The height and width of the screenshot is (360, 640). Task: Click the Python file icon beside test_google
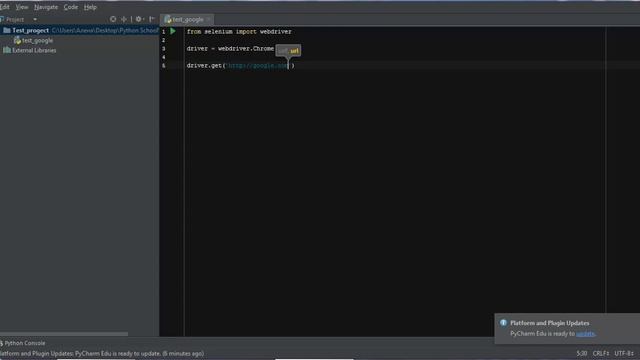[17, 40]
